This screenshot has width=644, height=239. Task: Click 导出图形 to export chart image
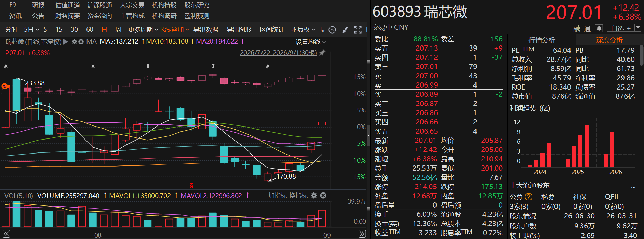coord(239,30)
